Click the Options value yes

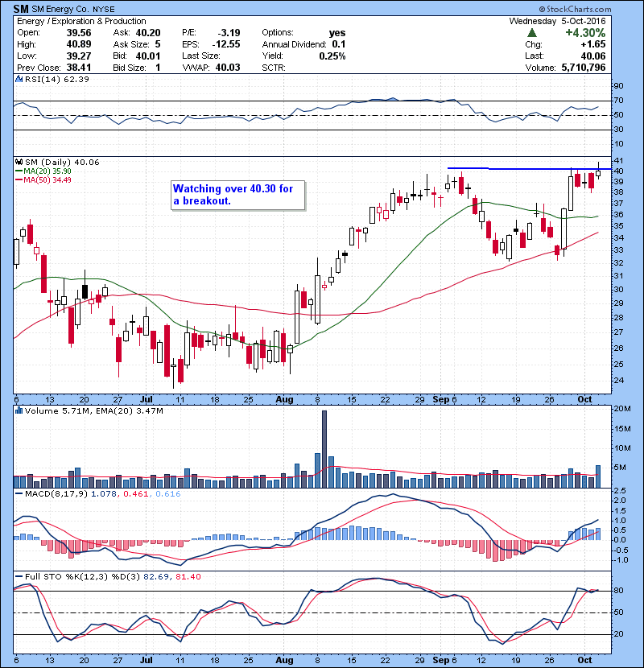[x=337, y=33]
